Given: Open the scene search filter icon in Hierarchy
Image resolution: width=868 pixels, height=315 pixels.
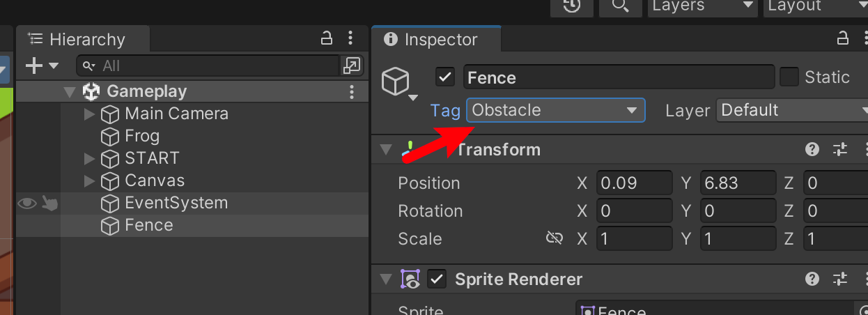Looking at the screenshot, I should 352,66.
